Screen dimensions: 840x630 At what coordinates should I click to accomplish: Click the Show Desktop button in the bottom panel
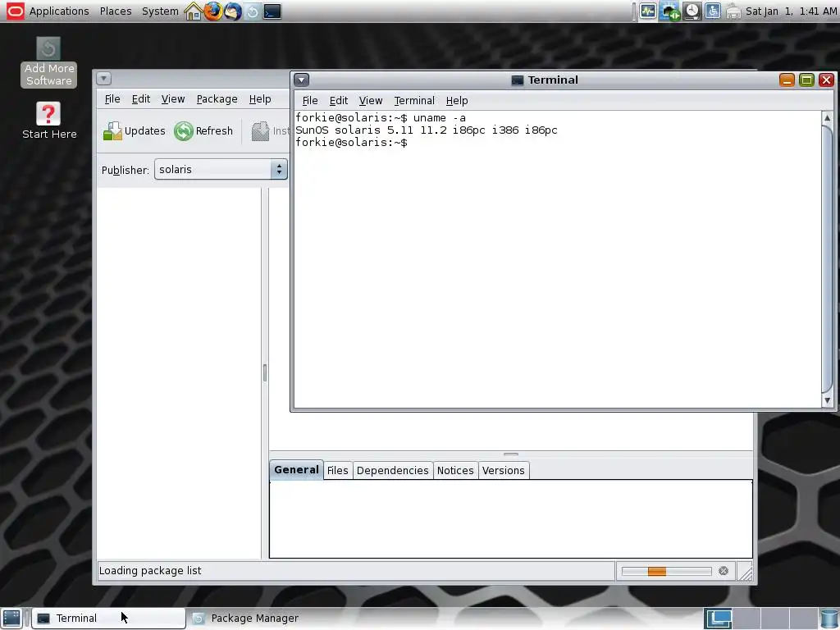tap(11, 618)
